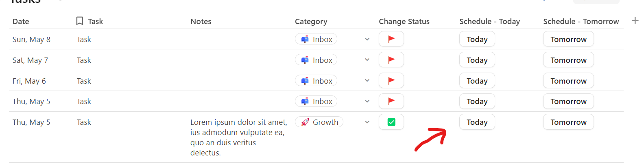The height and width of the screenshot is (164, 644).
Task: Click the Date column header
Action: pyautogui.click(x=21, y=21)
